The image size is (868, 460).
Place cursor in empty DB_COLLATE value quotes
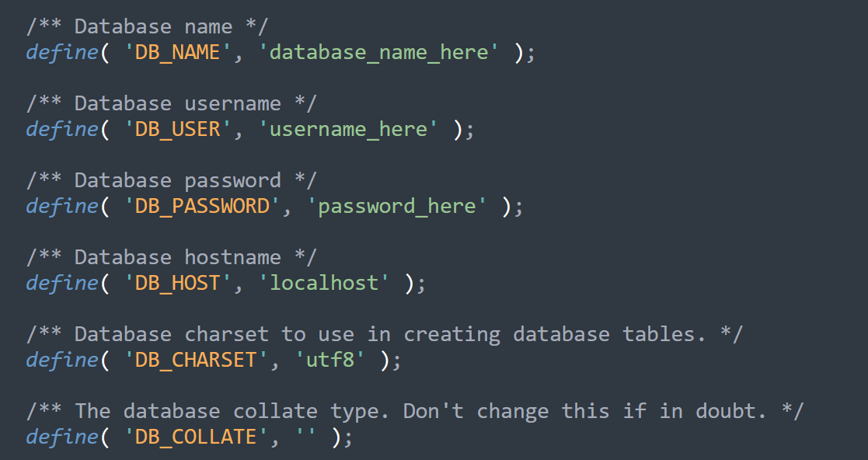tap(305, 437)
